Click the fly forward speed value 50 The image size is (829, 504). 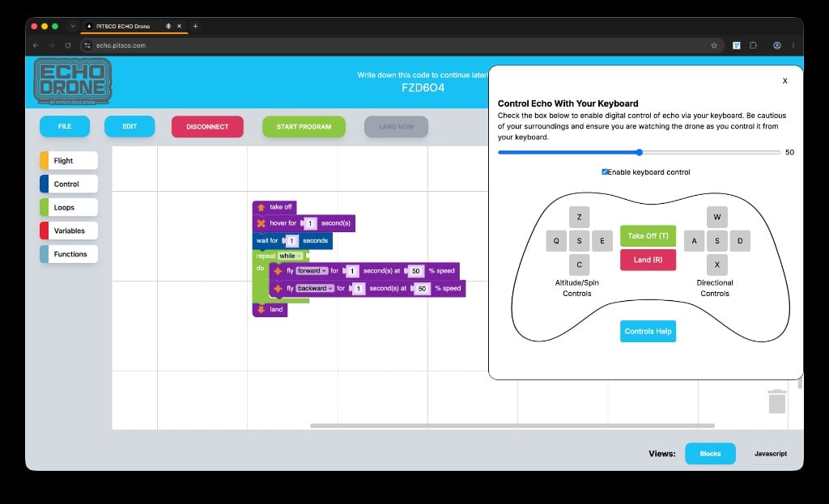pos(416,271)
